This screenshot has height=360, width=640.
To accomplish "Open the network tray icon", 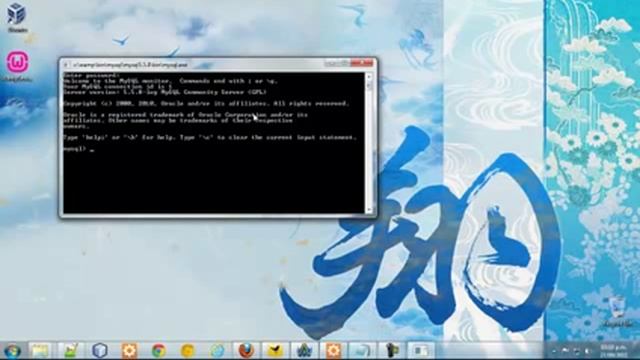I will [576, 351].
